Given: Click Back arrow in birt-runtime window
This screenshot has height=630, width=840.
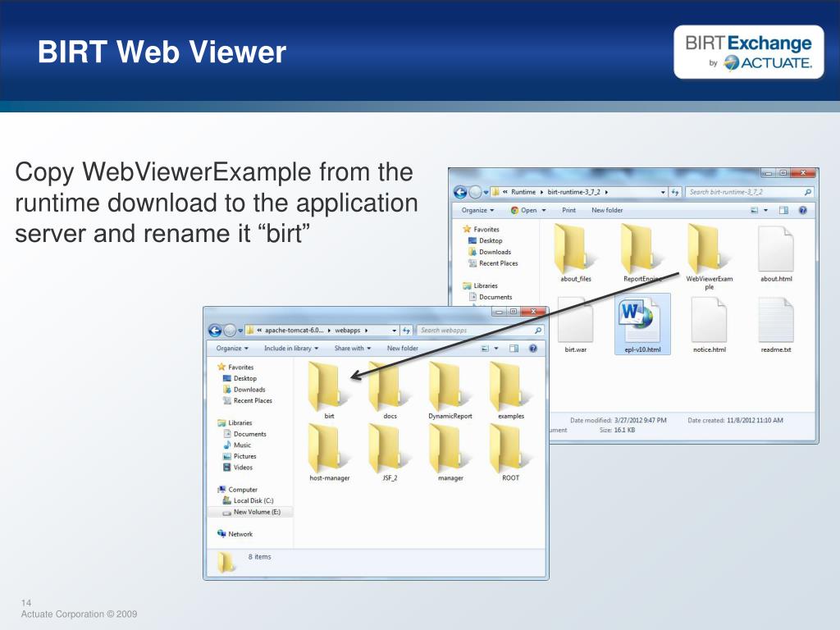Looking at the screenshot, I should [x=461, y=192].
